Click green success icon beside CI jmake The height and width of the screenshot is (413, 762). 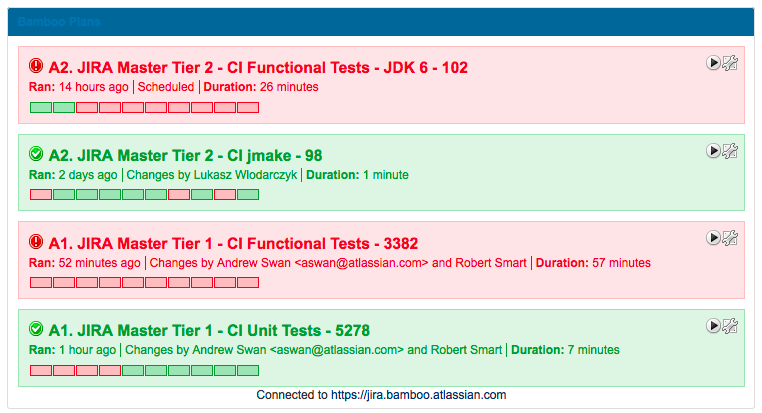point(37,155)
